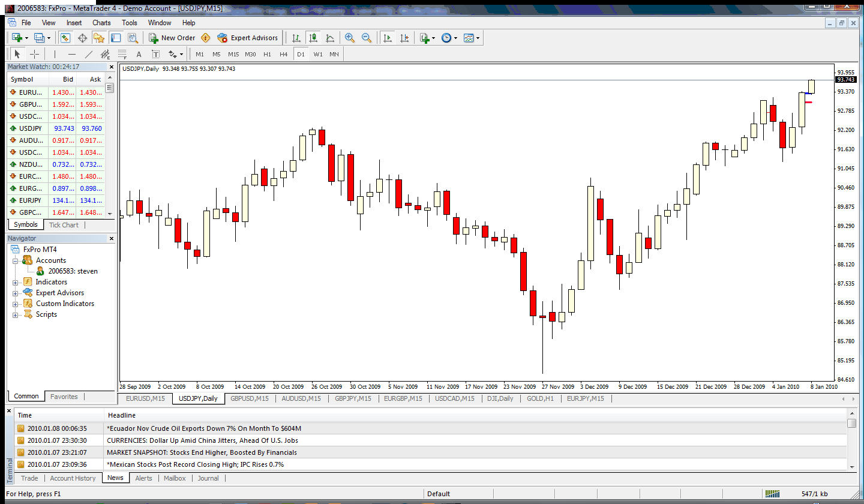Switch to M1 timeframe
Image resolution: width=864 pixels, height=504 pixels.
point(200,54)
